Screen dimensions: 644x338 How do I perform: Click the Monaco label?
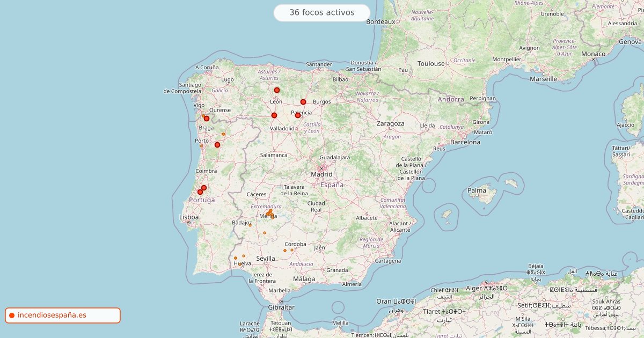pos(594,54)
